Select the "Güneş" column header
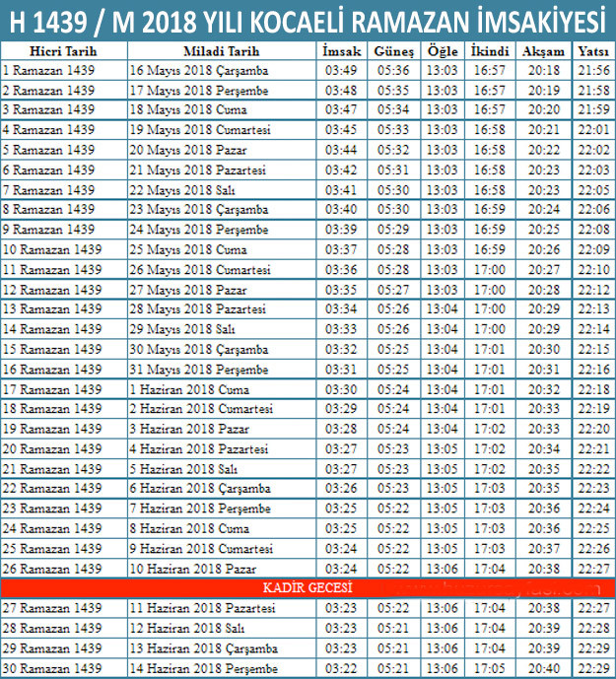The height and width of the screenshot is (679, 616). point(393,50)
